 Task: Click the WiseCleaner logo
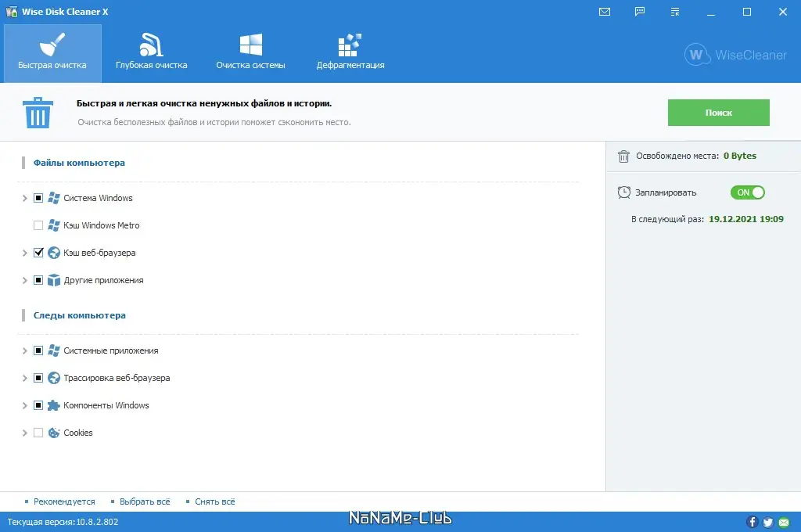pos(735,54)
